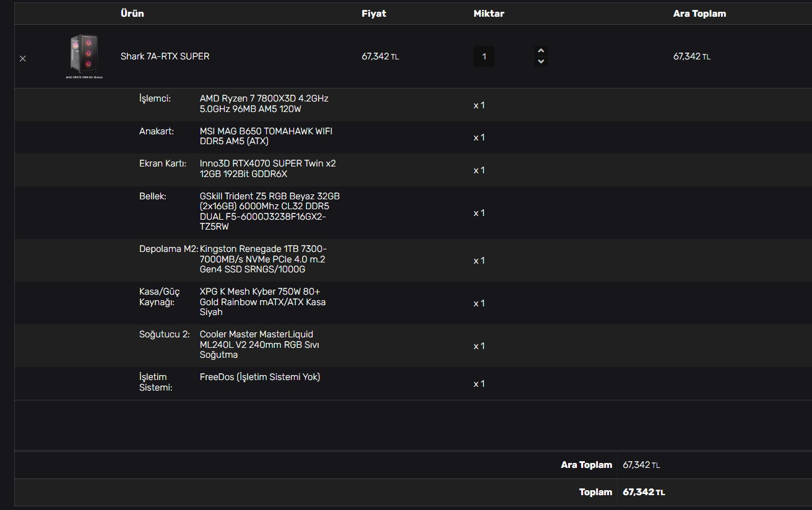Click the Miktar column header
The width and height of the screenshot is (812, 510).
point(489,14)
